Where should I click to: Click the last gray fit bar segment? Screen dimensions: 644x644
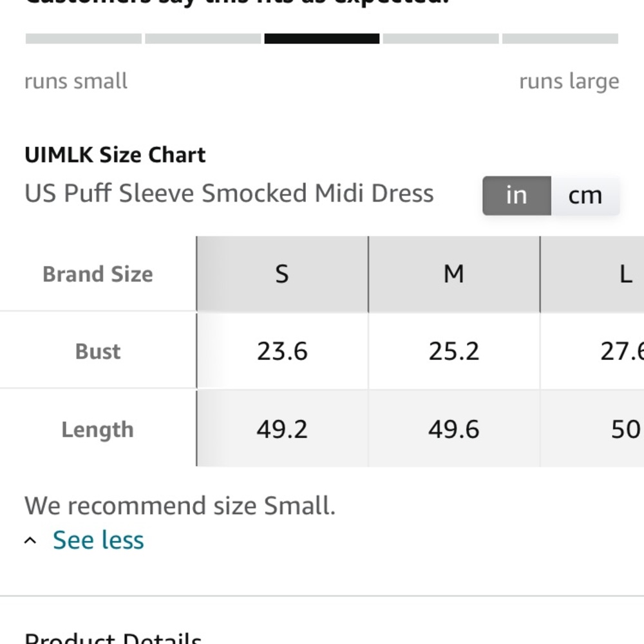click(x=560, y=39)
